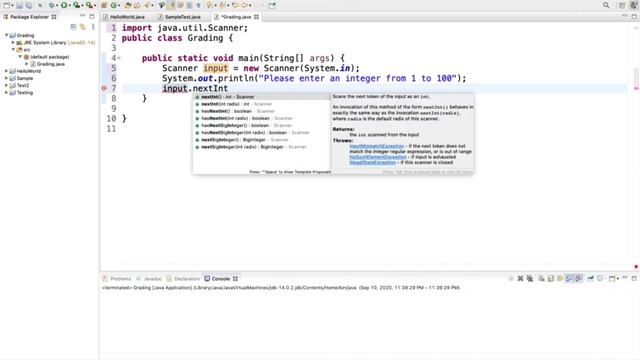Switch to the HelloWorld.java editor tab
640x360 pixels.
127,17
